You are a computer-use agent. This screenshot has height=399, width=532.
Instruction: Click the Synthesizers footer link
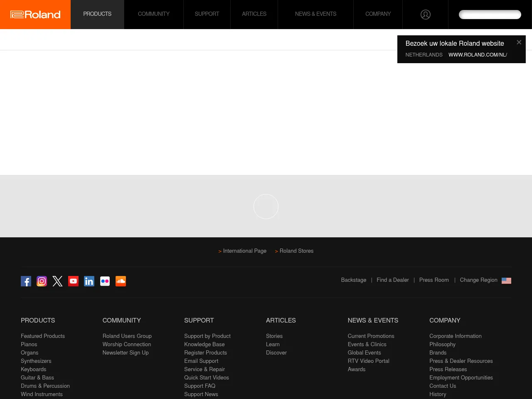click(x=36, y=361)
